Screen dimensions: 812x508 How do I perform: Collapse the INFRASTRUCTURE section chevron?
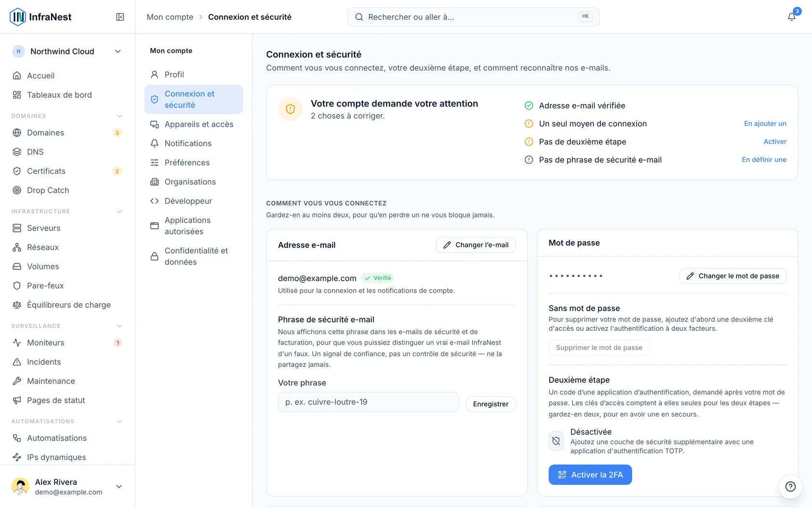click(119, 211)
